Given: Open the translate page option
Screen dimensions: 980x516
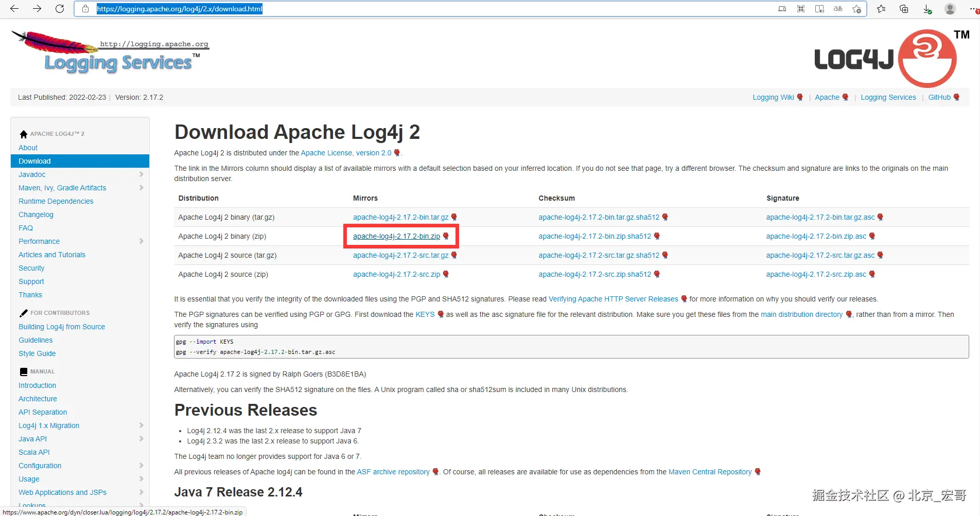Looking at the screenshot, I should tap(838, 9).
